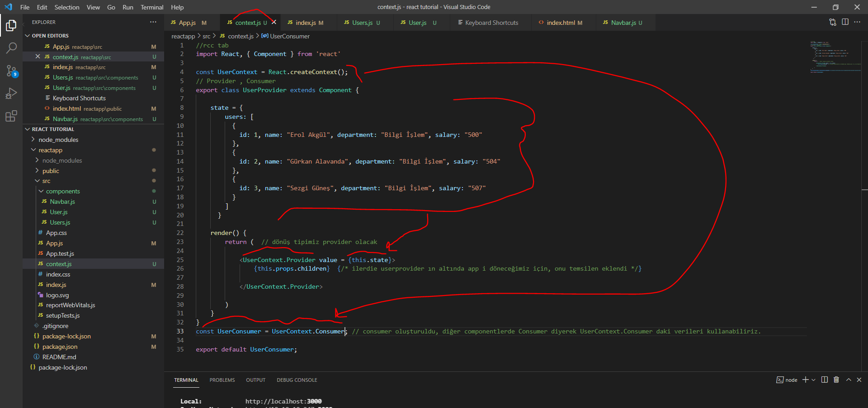Kill the terminal with trash icon
The height and width of the screenshot is (408, 868).
[836, 380]
